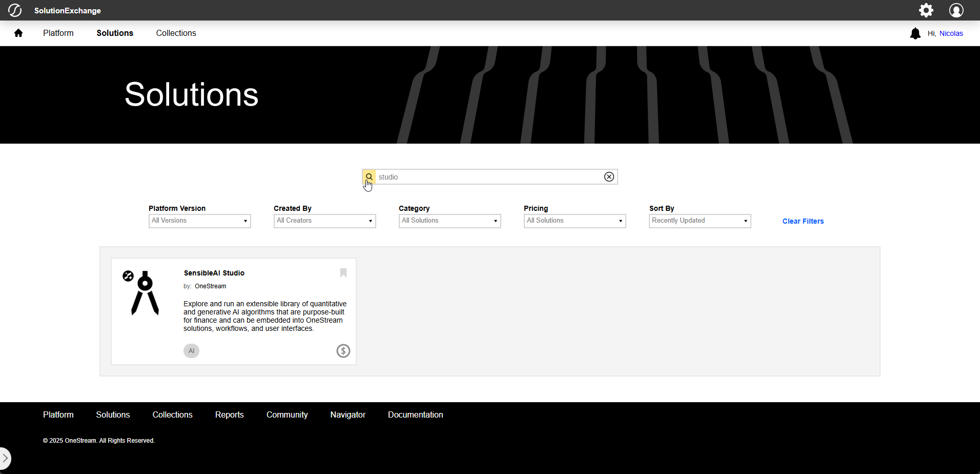Go to home via house icon

click(x=18, y=33)
